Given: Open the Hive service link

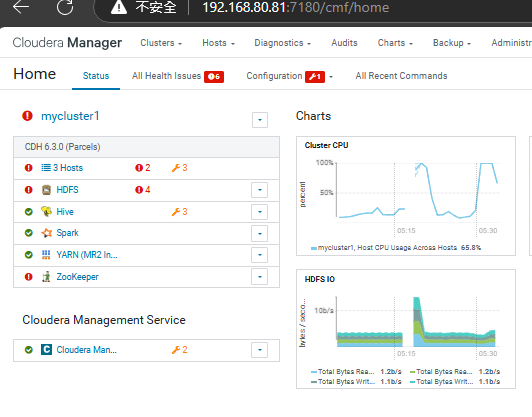Looking at the screenshot, I should (65, 212).
